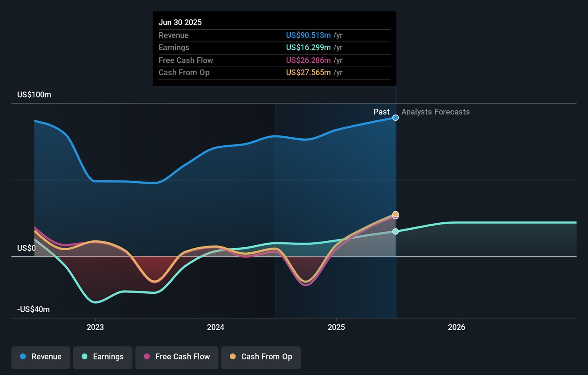Click the US$27.565m Cash From Op value
The width and height of the screenshot is (588, 375).
pos(308,73)
